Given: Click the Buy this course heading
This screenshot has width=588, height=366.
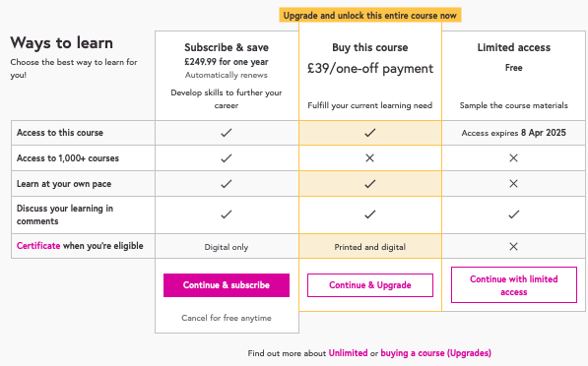Looking at the screenshot, I should (370, 47).
